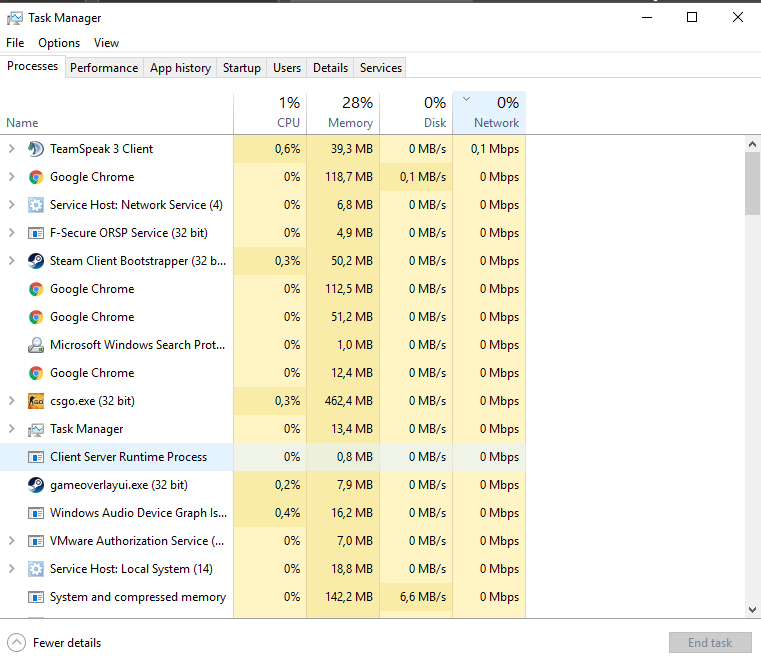This screenshot has width=761, height=665.
Task: Select the Processes tab
Action: click(33, 66)
